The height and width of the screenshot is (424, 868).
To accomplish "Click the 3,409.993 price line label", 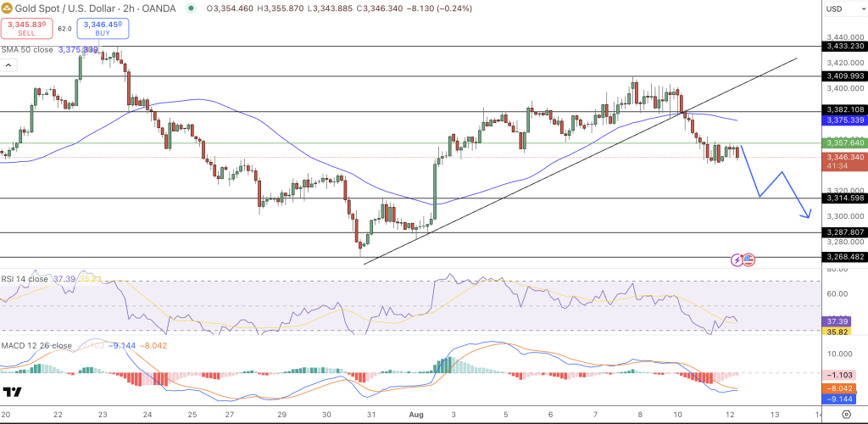I will click(844, 75).
